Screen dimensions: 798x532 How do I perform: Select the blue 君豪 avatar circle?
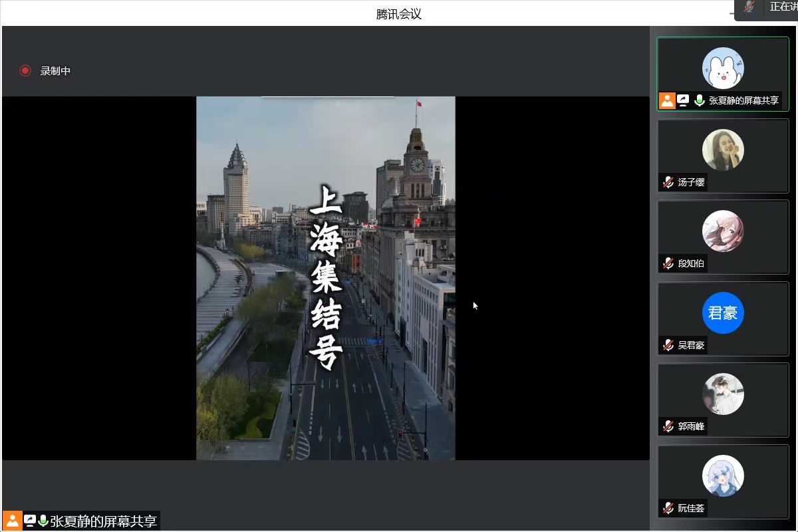pos(723,313)
